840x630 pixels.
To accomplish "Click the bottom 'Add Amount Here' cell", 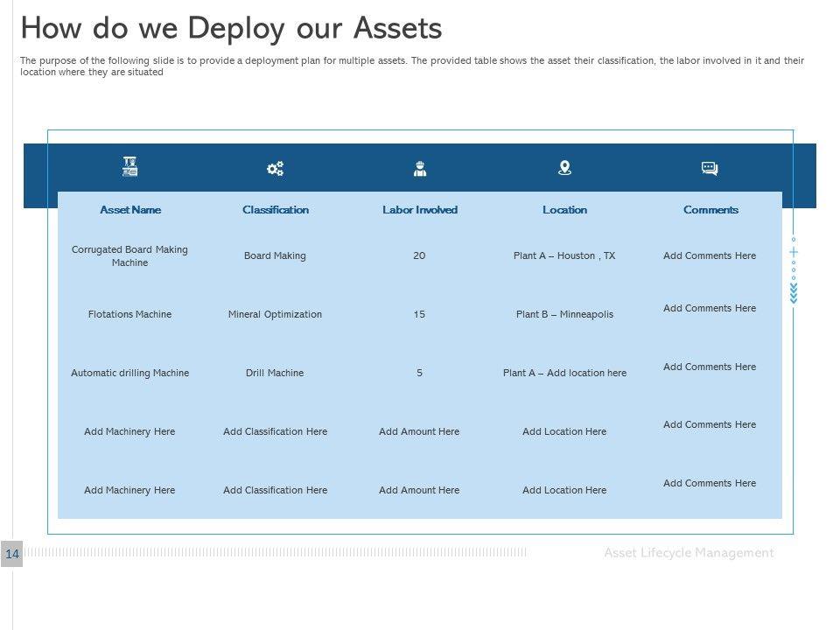I will tap(419, 490).
